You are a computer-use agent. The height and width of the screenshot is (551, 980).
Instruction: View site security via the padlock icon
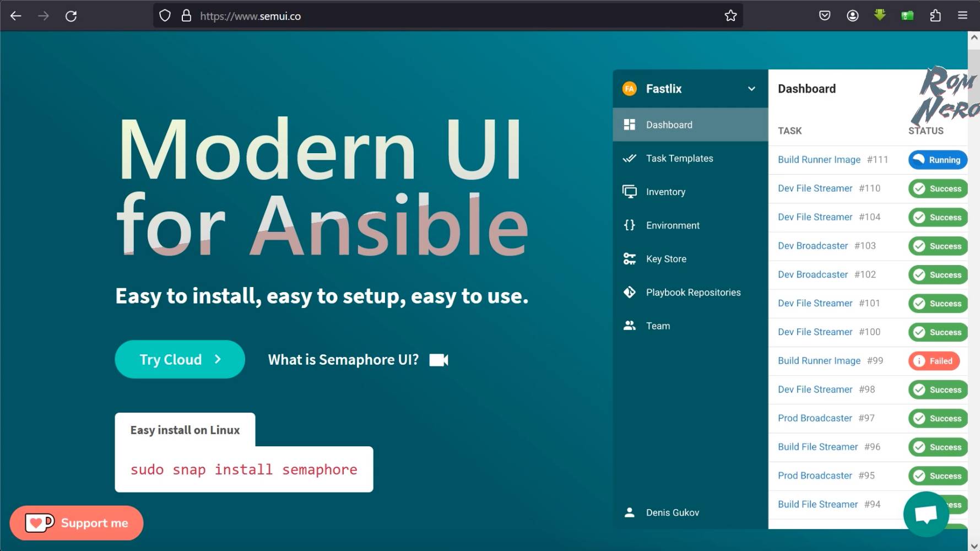point(186,16)
